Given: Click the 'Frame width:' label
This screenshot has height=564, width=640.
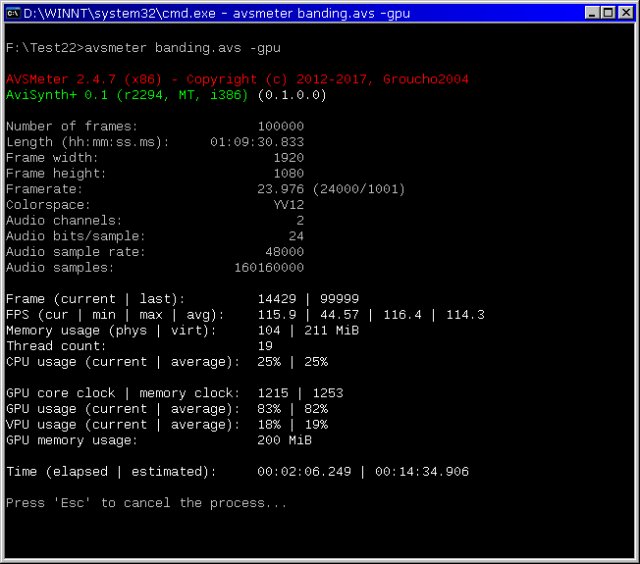Looking at the screenshot, I should [52, 158].
